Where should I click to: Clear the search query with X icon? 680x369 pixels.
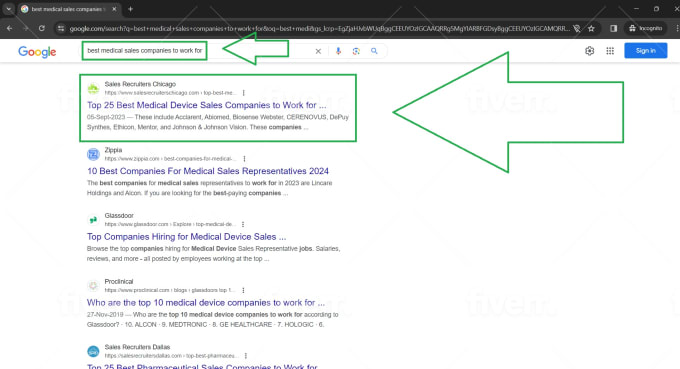pos(318,51)
